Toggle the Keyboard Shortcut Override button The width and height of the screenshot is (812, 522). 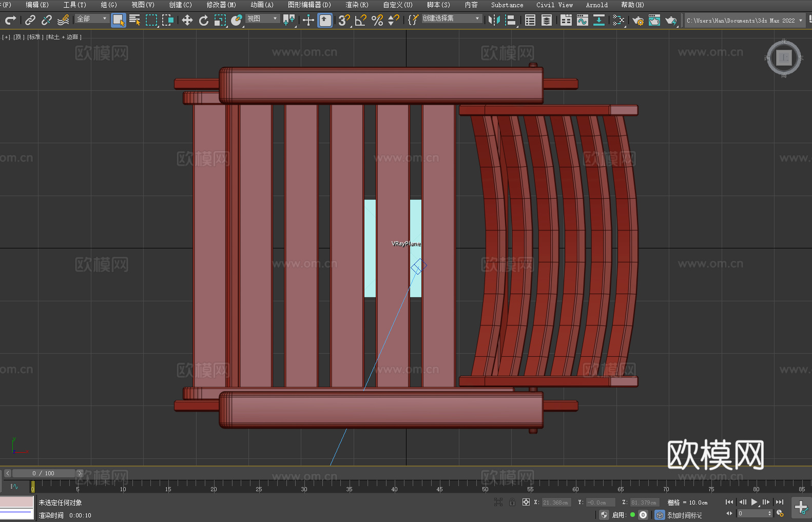pos(325,20)
